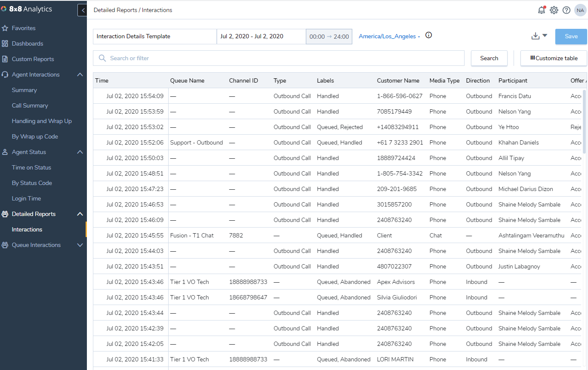Screen dimensions: 588x370
Task: Click the Customer Name column header
Action: (x=398, y=80)
